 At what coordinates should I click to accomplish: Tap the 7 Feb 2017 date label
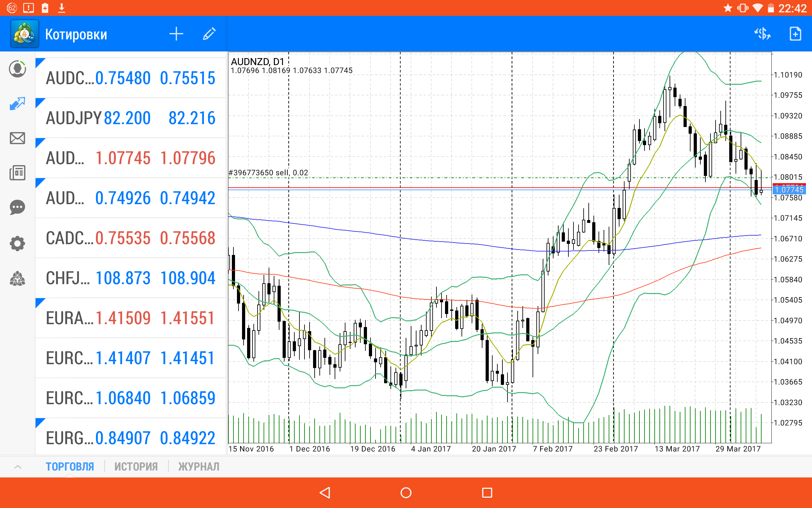[x=553, y=449]
